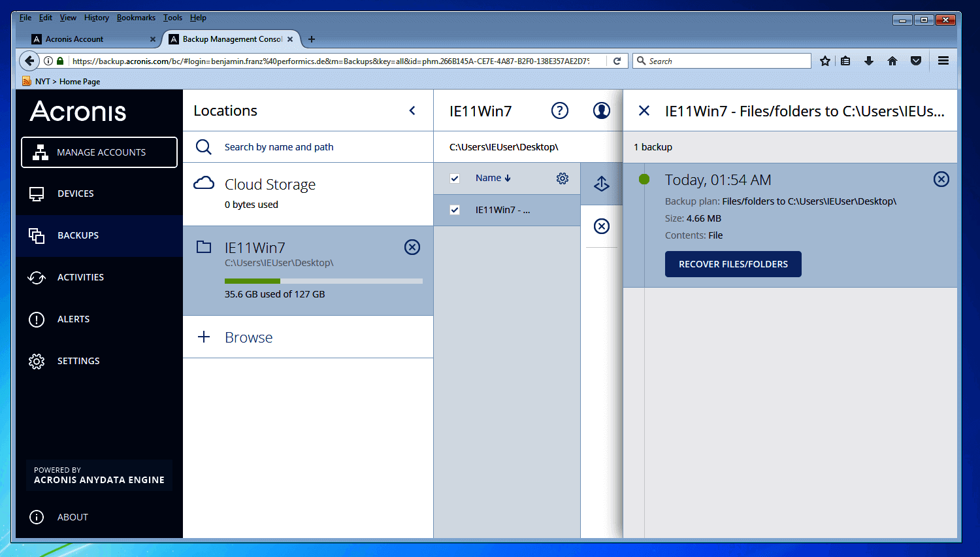Remove the IE11Win7 location with its X icon
The height and width of the screenshot is (557, 980).
click(x=412, y=247)
